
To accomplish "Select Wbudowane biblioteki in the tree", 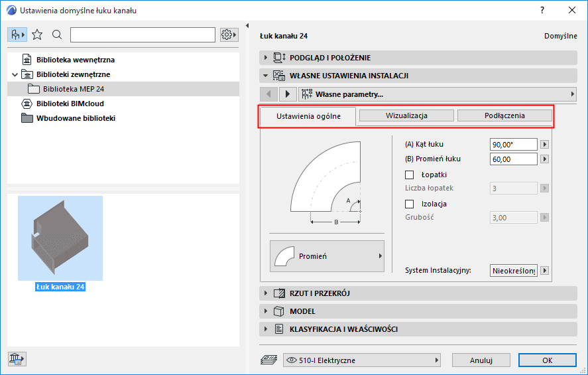I will pos(76,118).
